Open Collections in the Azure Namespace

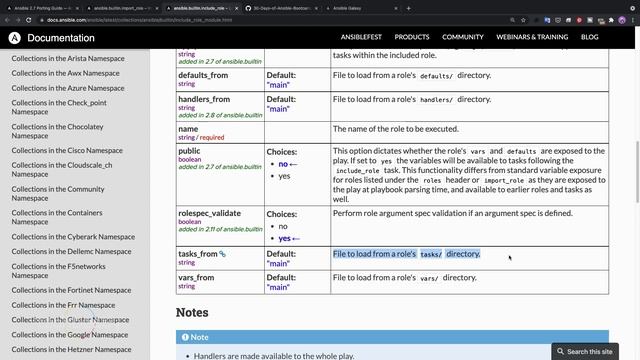(68, 88)
